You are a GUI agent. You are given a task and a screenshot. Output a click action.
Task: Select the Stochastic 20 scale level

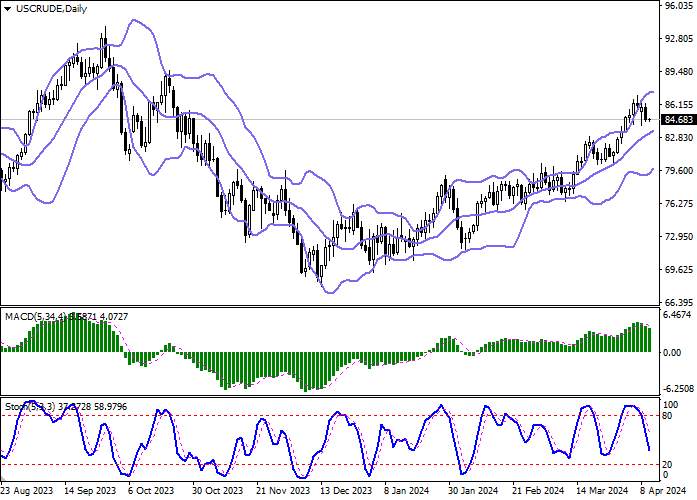pyautogui.click(x=668, y=464)
